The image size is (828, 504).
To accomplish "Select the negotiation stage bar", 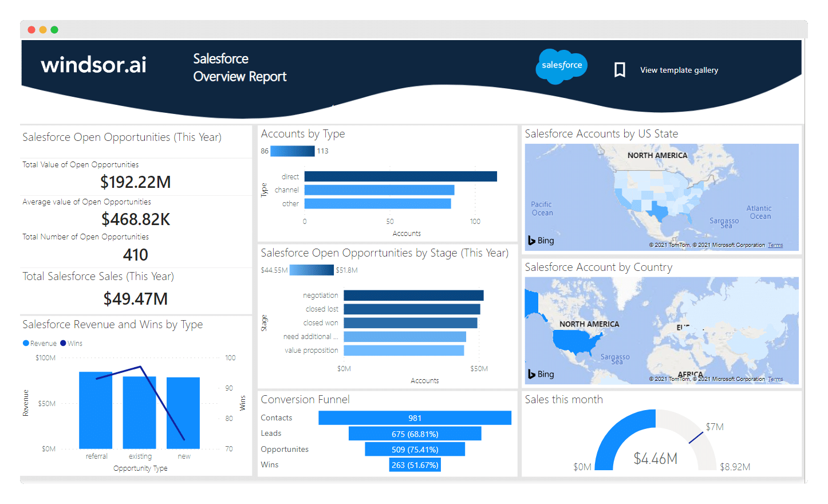I will pos(414,296).
